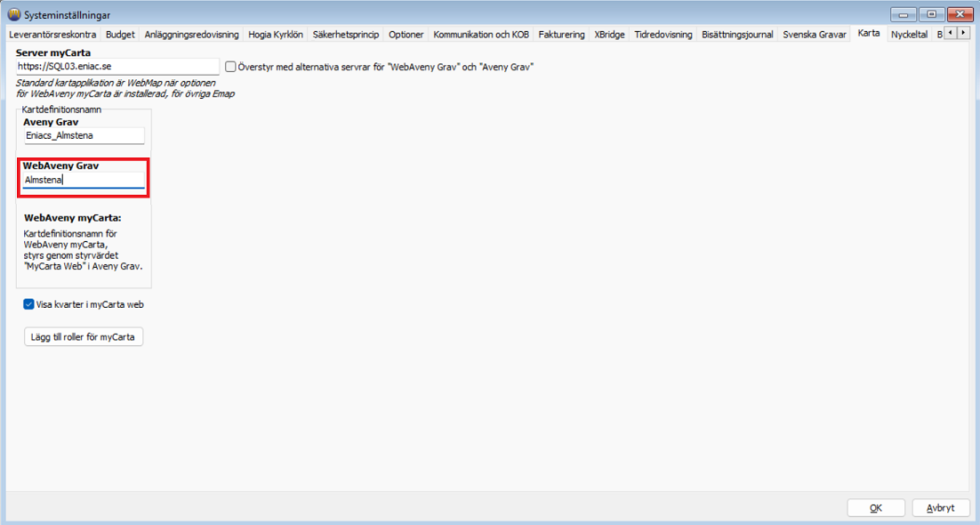Select the Hogia Kyrklön tab
This screenshot has height=525, width=980.
276,35
